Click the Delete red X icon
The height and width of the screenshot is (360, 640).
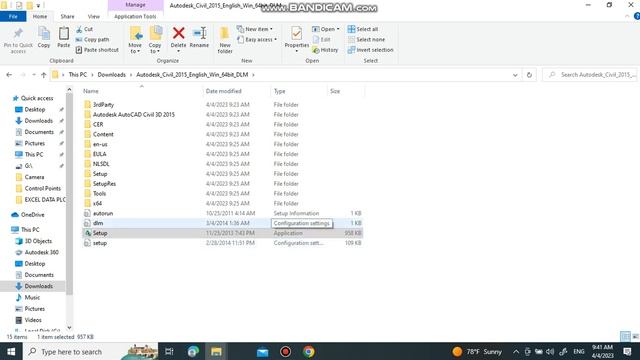[x=178, y=33]
